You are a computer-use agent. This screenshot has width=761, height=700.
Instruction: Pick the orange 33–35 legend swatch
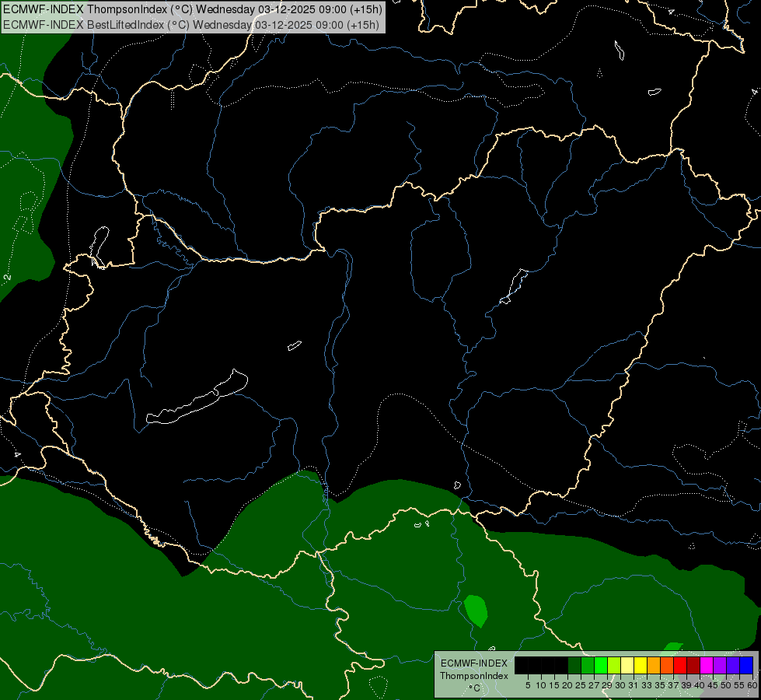coord(654,665)
